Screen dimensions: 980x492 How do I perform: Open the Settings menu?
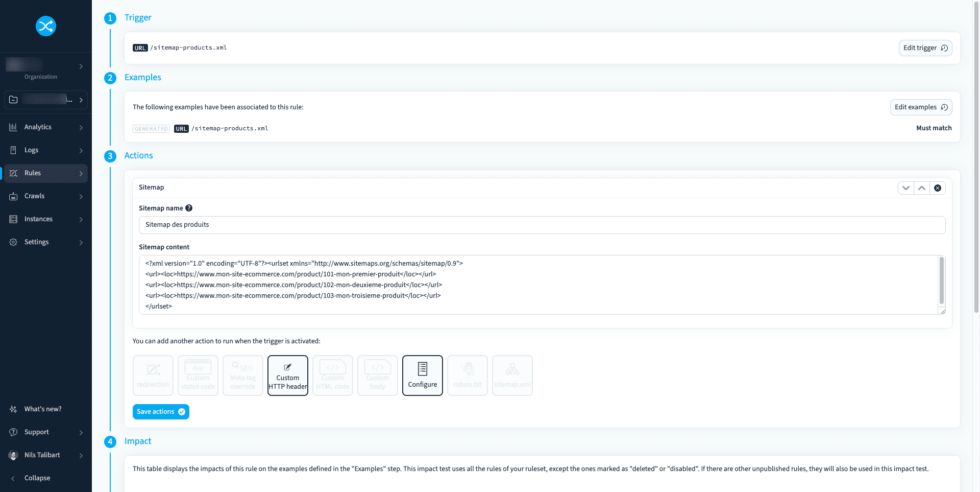[46, 242]
